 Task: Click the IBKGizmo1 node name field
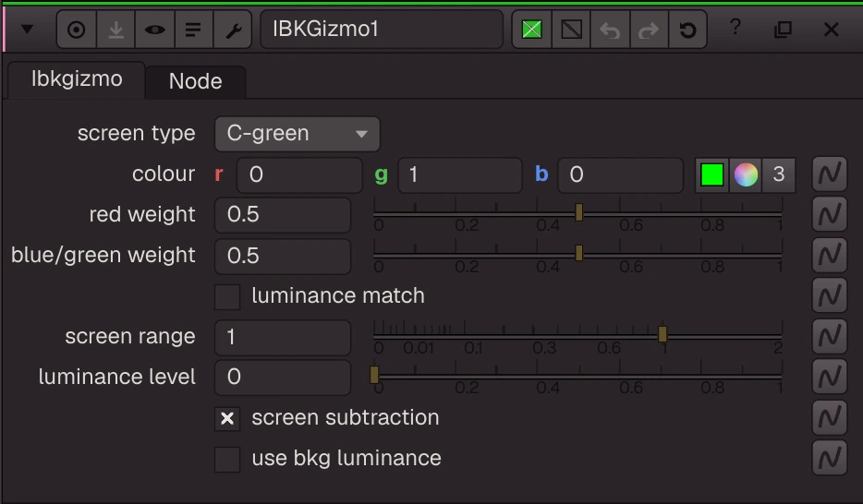click(382, 30)
